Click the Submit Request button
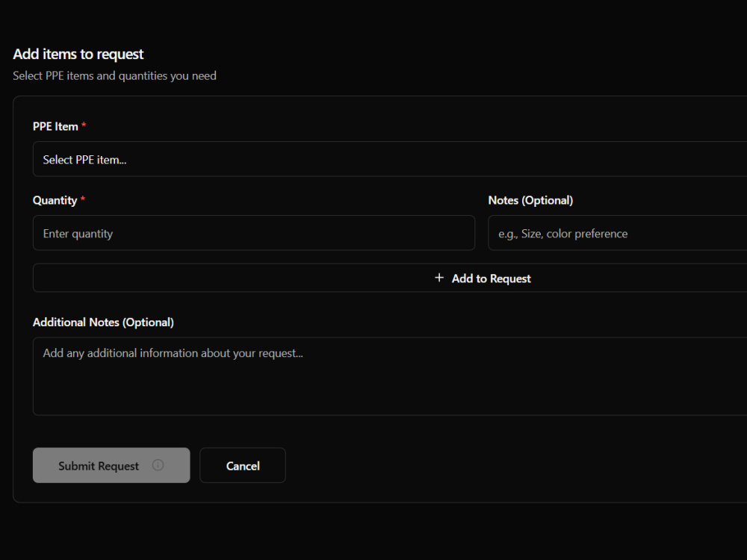The height and width of the screenshot is (560, 747). pyautogui.click(x=111, y=465)
